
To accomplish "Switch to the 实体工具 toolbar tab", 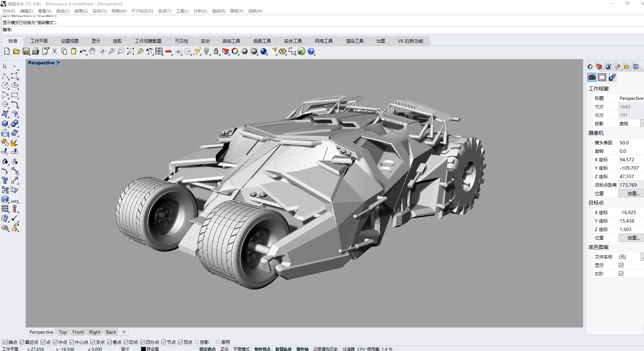I will coord(293,41).
